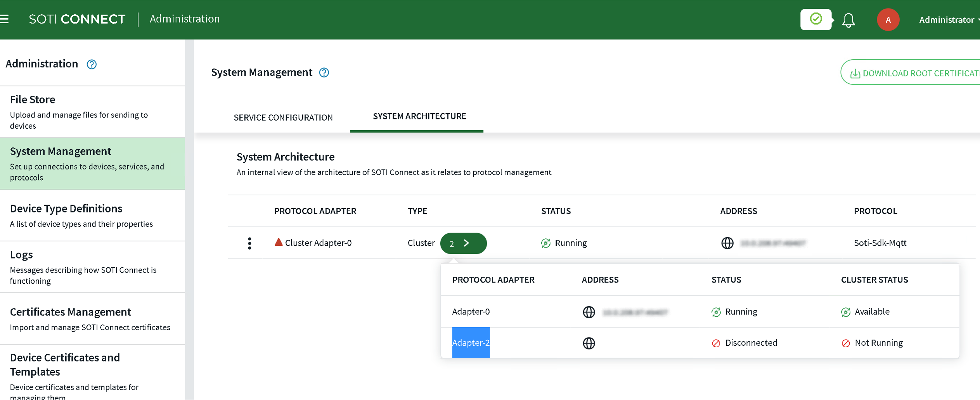This screenshot has width=980, height=400.
Task: Click the Adapter-0 name in popup
Action: coord(471,312)
